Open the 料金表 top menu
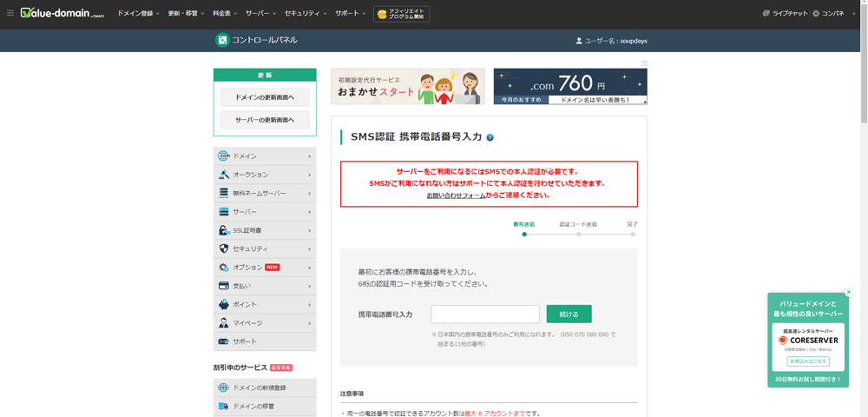This screenshot has width=868, height=417. click(225, 13)
